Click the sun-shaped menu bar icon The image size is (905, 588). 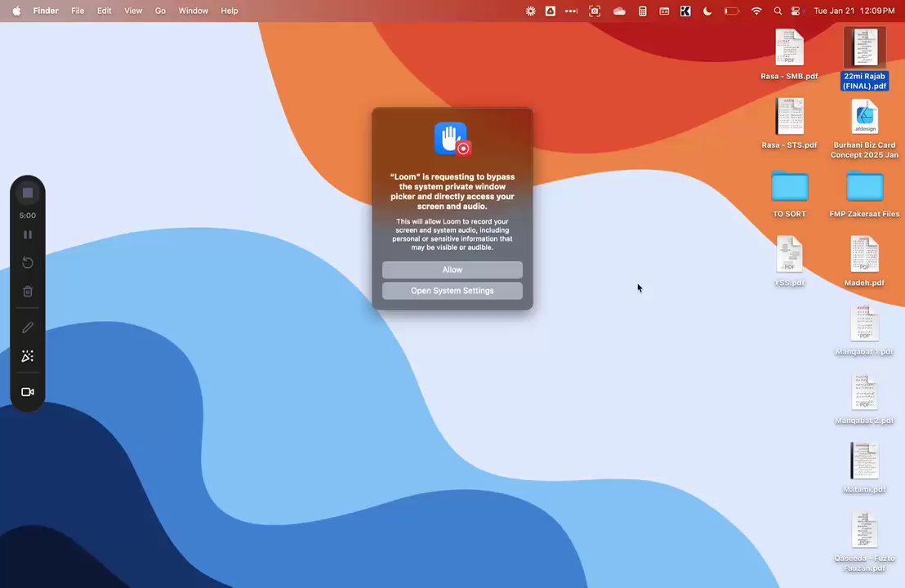pos(530,11)
